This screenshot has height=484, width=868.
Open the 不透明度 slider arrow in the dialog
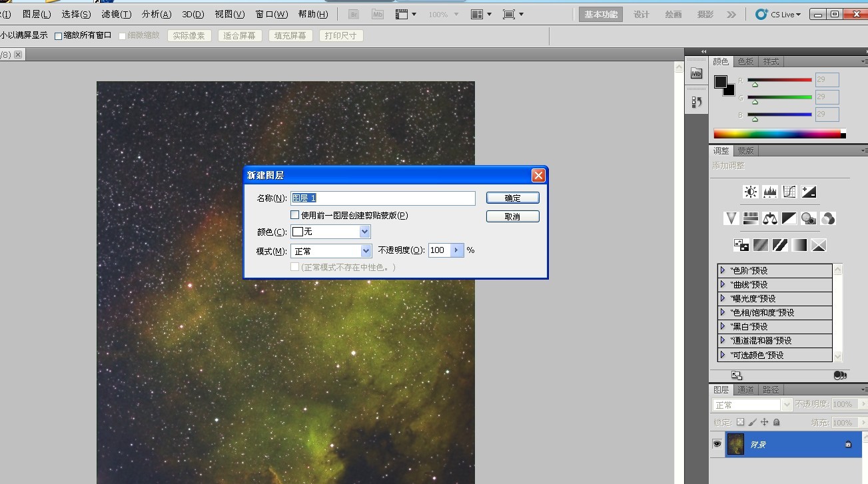click(x=457, y=250)
